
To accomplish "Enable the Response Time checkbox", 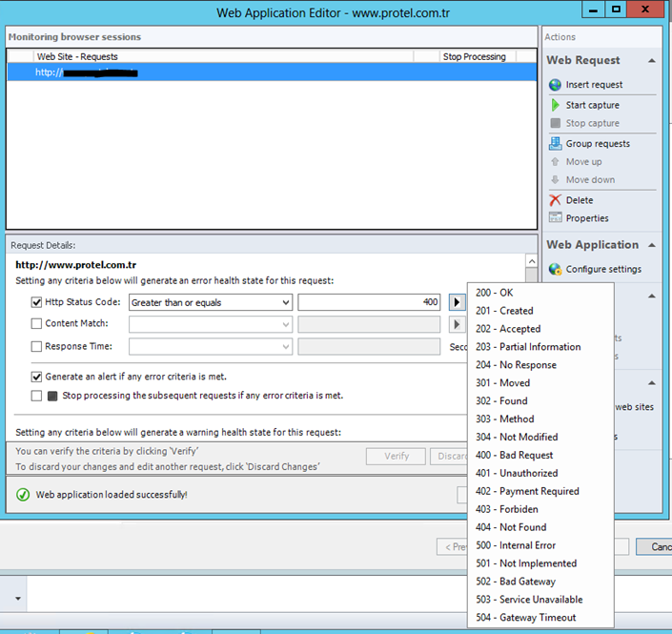I will tap(36, 346).
